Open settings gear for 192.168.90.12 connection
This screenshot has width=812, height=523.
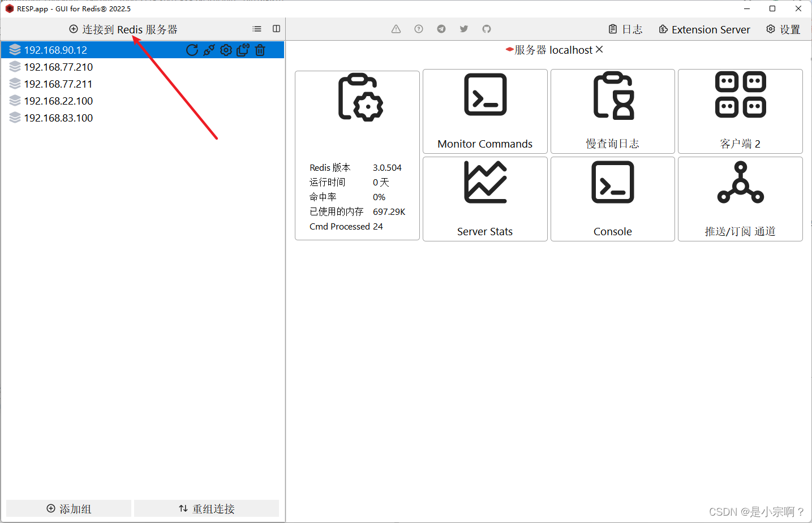point(226,50)
